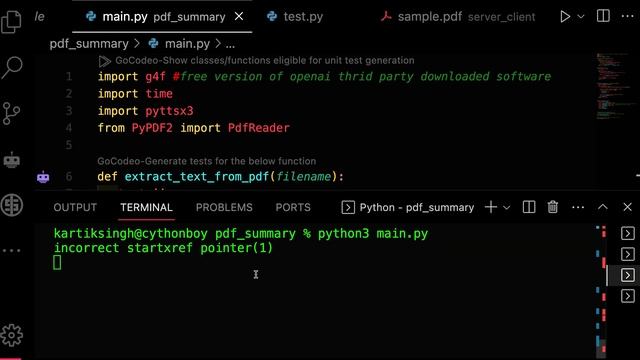
Task: Run the Python file with play button
Action: click(x=565, y=16)
